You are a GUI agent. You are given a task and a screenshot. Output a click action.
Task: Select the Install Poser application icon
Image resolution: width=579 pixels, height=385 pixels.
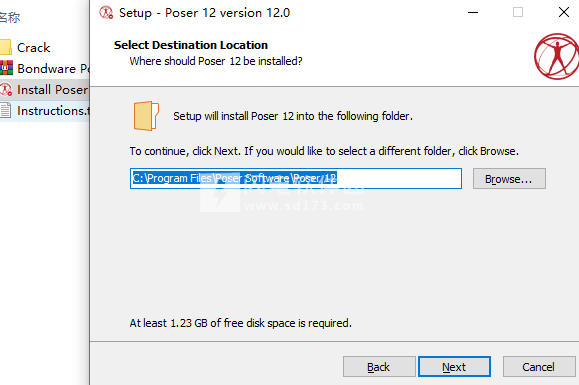tap(6, 89)
